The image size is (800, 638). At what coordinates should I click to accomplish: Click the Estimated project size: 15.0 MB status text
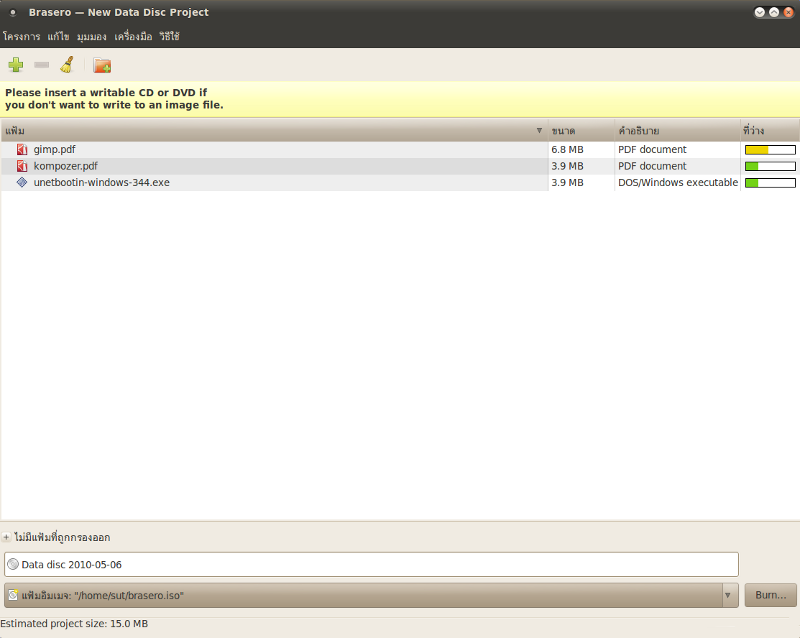pyautogui.click(x=74, y=623)
